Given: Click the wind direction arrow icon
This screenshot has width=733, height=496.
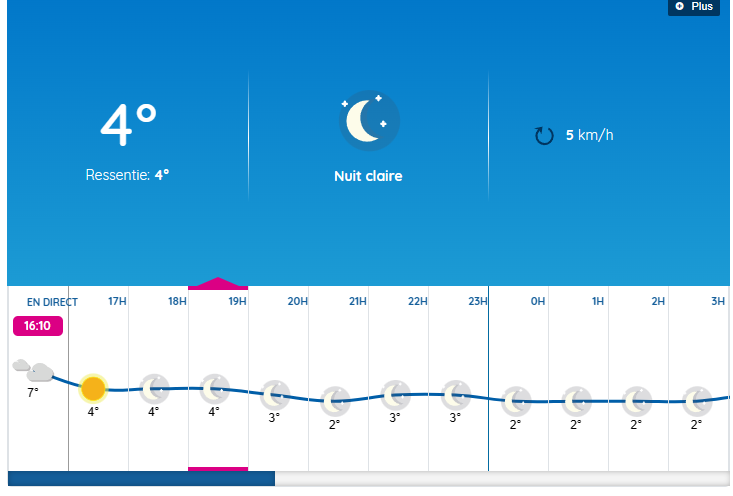Looking at the screenshot, I should pyautogui.click(x=544, y=135).
